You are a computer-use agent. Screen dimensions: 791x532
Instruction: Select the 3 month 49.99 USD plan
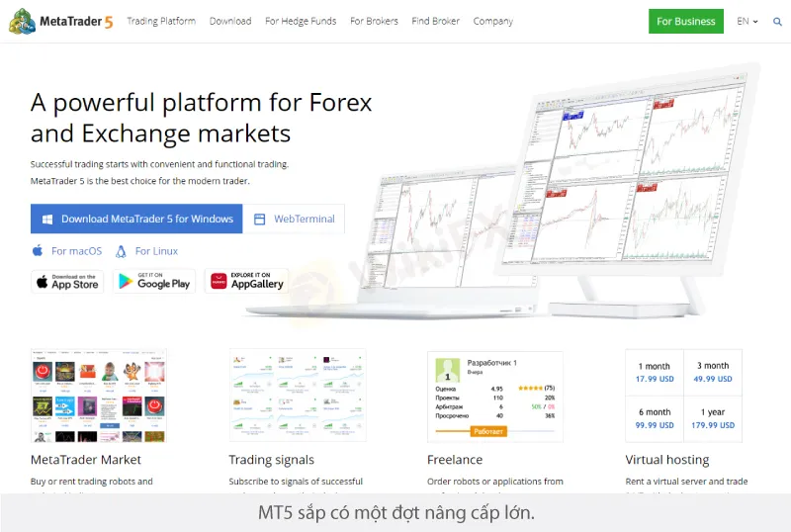[x=713, y=373]
